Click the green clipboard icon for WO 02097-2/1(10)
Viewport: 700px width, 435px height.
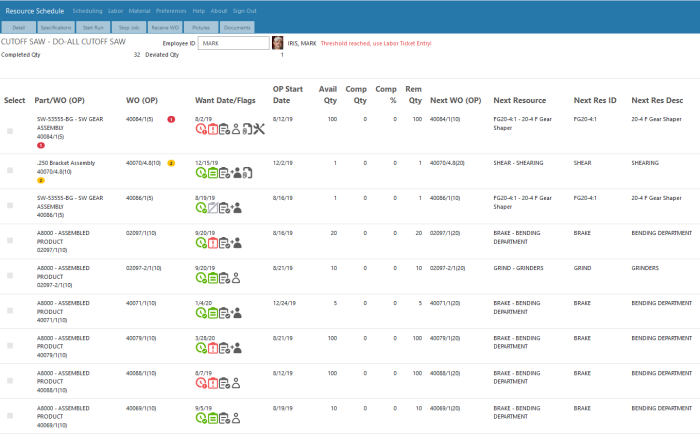213,278
